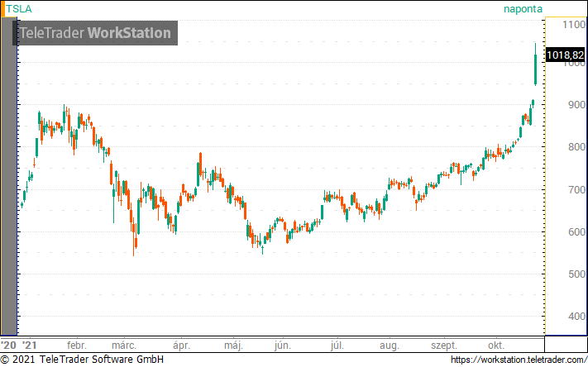Click the 'máj.' month label
This screenshot has width=588, height=367.
[233, 346]
